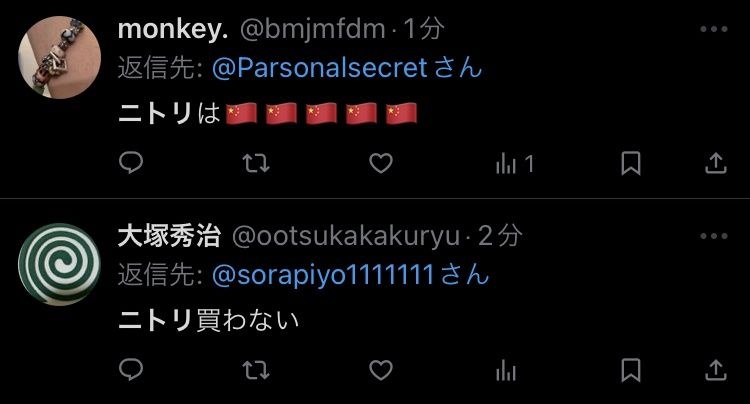Viewport: 750px width, 404px height.
Task: Retweet the ニトリ買わない post
Action: [256, 371]
